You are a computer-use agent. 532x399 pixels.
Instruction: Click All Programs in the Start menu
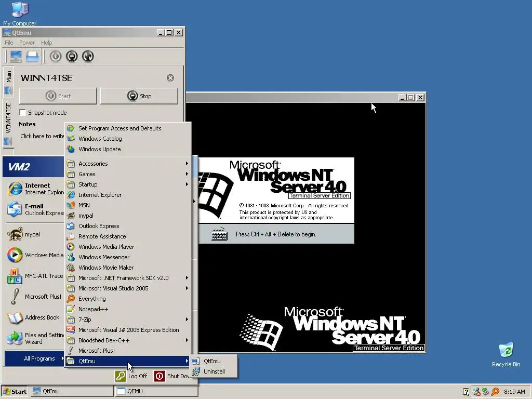[34, 358]
